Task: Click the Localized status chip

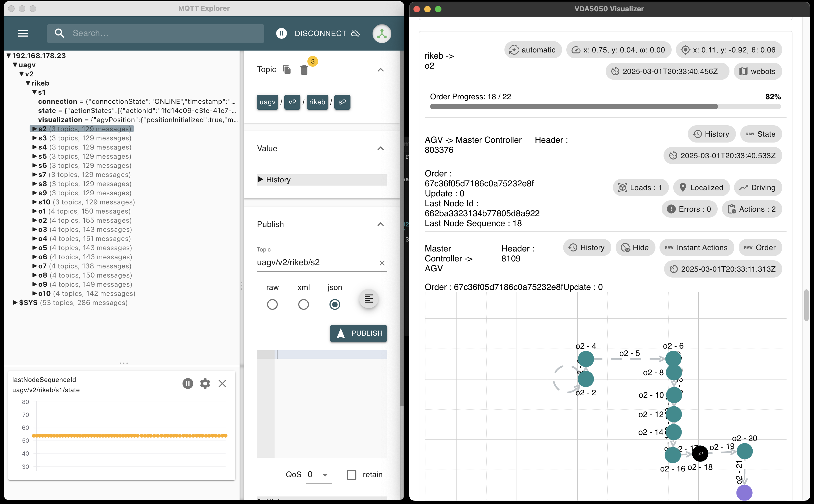Action: click(701, 188)
